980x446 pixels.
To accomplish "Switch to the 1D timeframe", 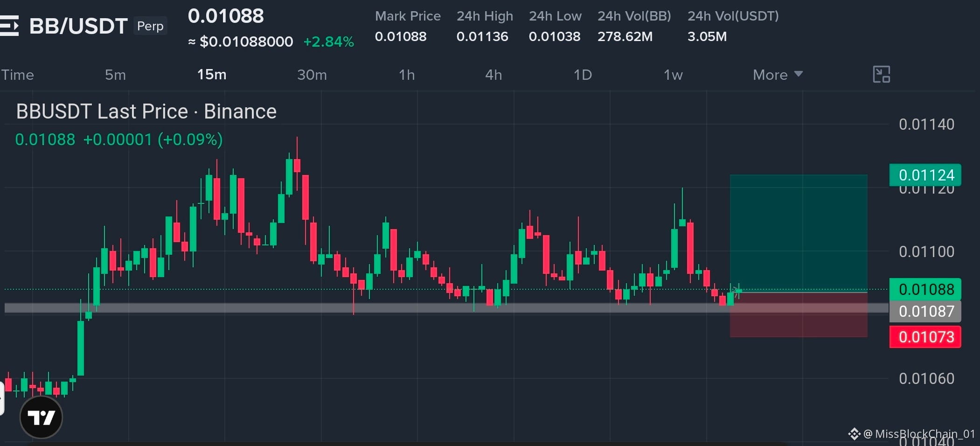I will coord(583,75).
